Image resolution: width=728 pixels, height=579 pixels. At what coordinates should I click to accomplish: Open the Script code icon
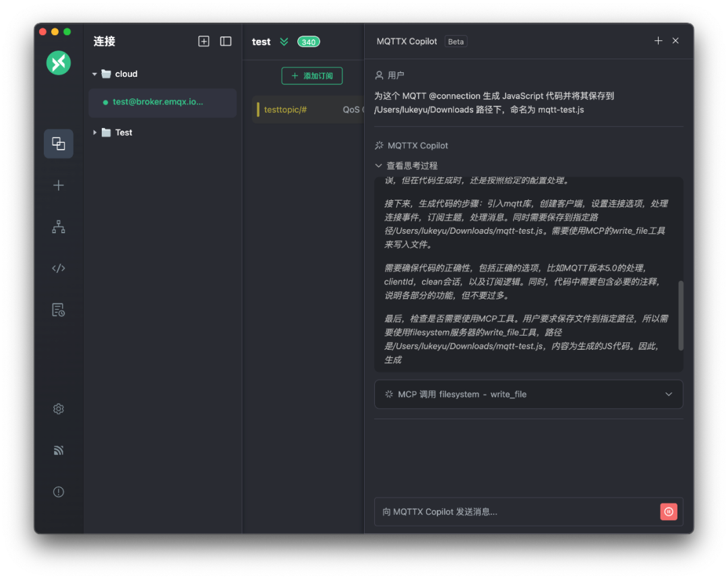point(59,268)
